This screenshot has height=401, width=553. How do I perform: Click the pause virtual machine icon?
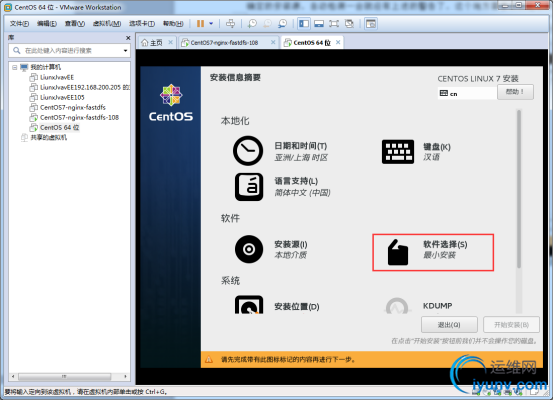click(200, 24)
